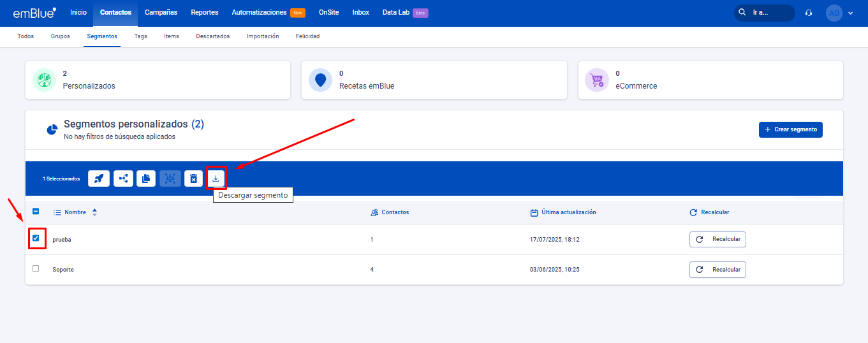Viewport: 868px width, 343px height.
Task: Click the rocket icon in the selection toolbar
Action: 98,179
